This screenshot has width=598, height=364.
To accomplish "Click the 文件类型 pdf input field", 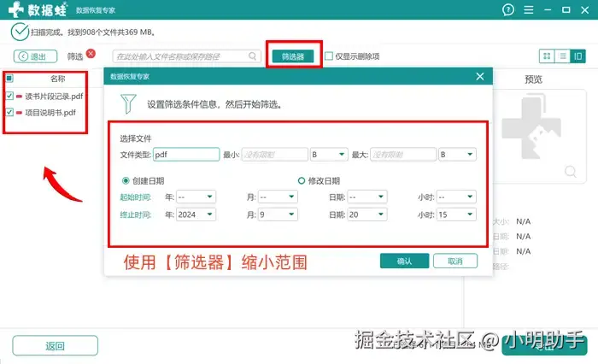I will (186, 154).
